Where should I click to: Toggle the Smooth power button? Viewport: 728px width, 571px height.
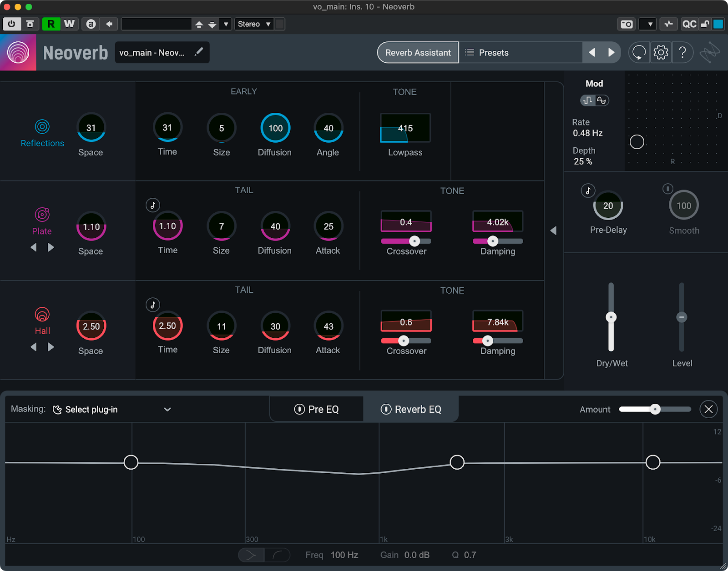click(667, 189)
